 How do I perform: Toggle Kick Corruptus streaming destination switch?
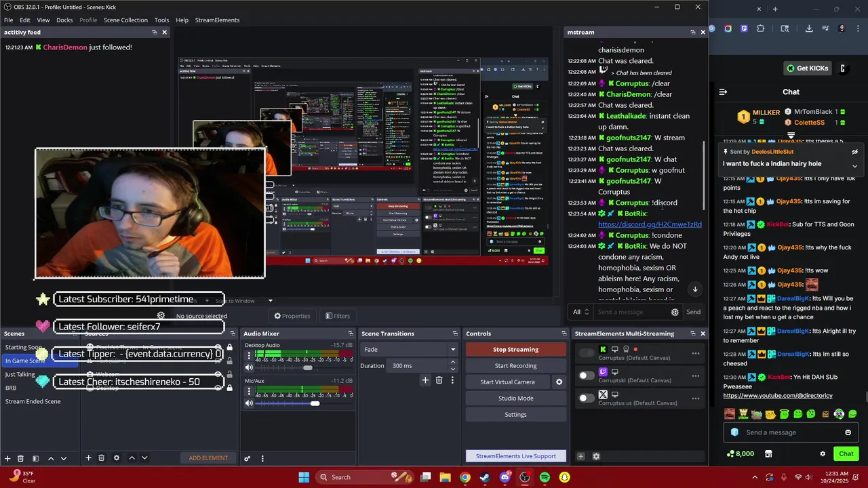[x=587, y=352]
